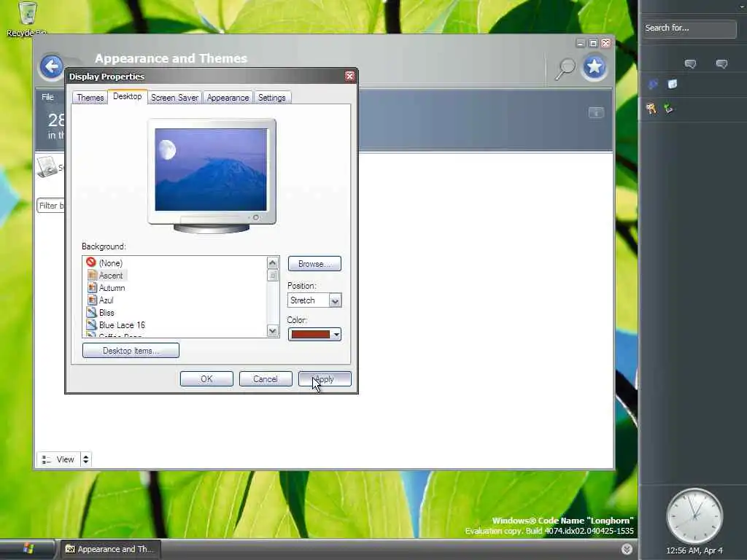Open the File menu
The image size is (747, 560).
coord(47,97)
